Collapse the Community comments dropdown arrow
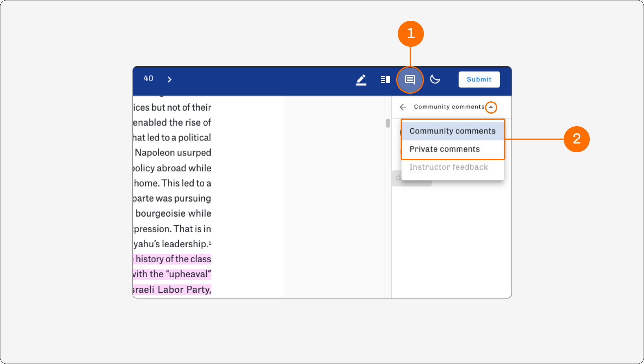 point(491,107)
